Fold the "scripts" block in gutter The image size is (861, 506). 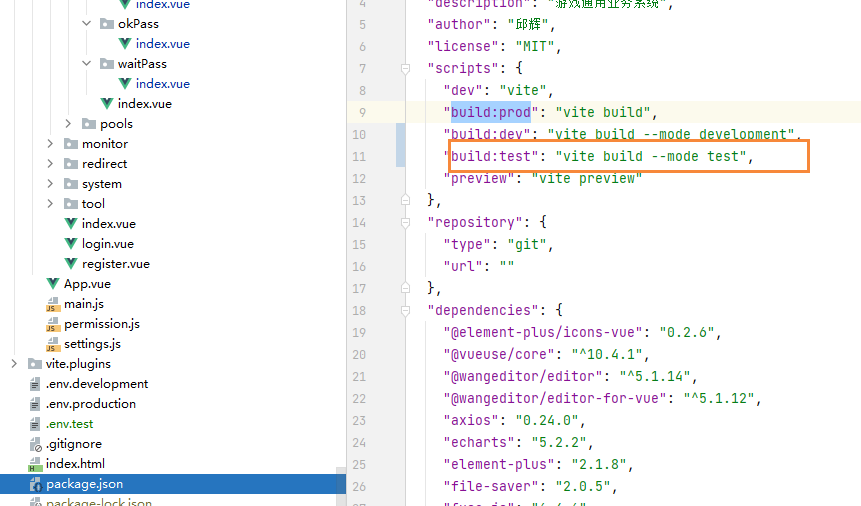[x=405, y=69]
